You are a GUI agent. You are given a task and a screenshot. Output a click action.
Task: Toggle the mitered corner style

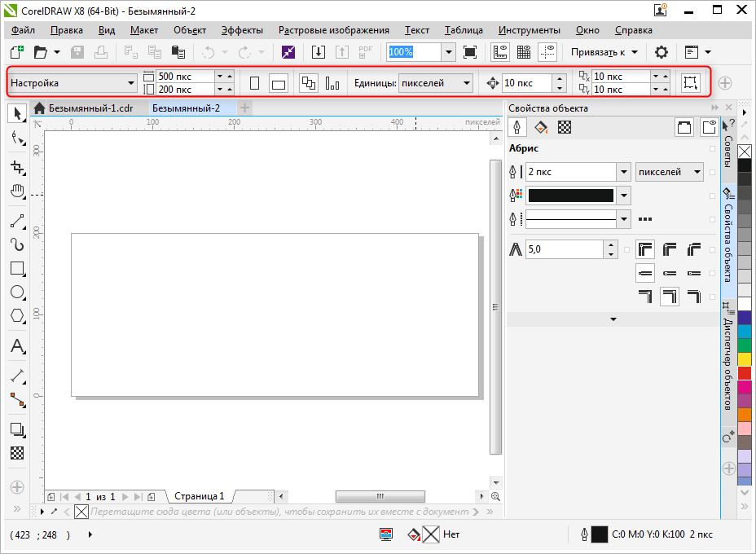(x=645, y=249)
